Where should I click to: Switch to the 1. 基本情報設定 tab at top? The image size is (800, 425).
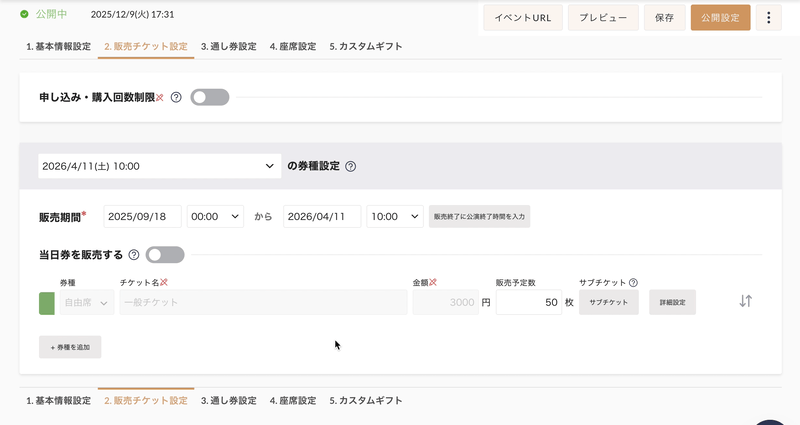[58, 46]
